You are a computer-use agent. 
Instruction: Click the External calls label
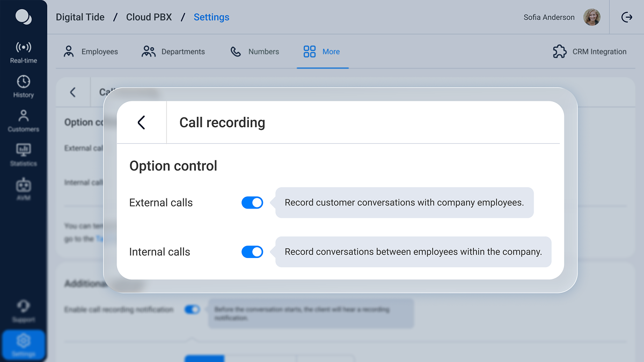(161, 203)
